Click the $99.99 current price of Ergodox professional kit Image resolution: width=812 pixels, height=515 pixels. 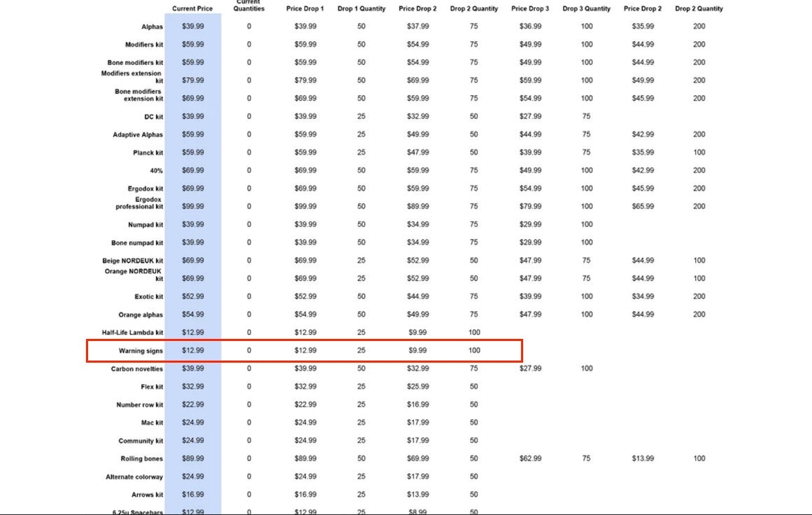pyautogui.click(x=193, y=206)
